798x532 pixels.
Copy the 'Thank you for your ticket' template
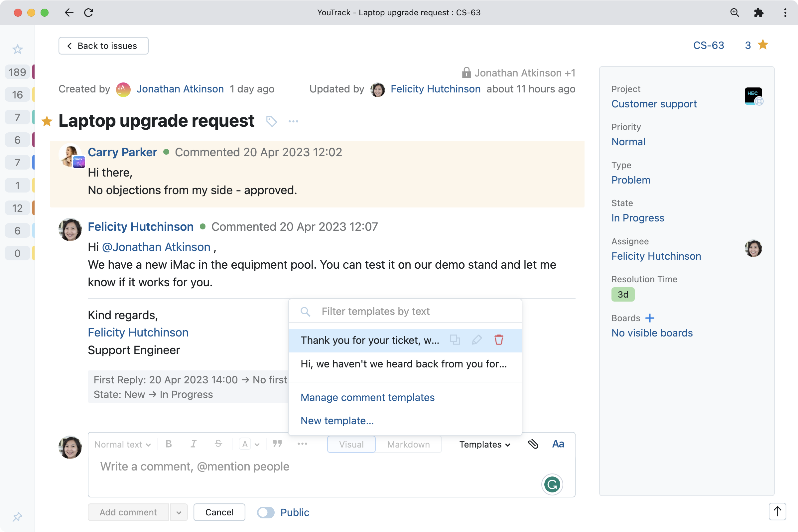[455, 339]
